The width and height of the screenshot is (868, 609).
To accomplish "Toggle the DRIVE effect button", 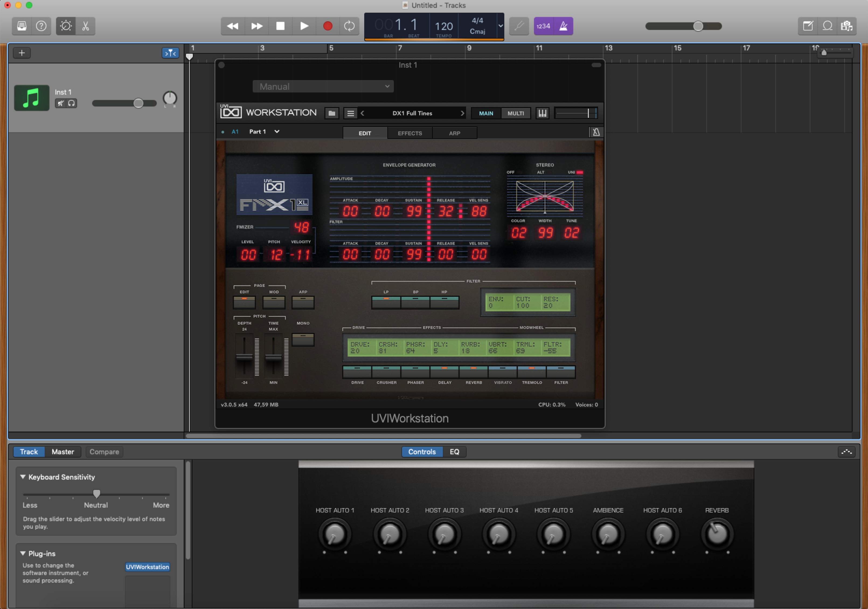I will [x=357, y=372].
